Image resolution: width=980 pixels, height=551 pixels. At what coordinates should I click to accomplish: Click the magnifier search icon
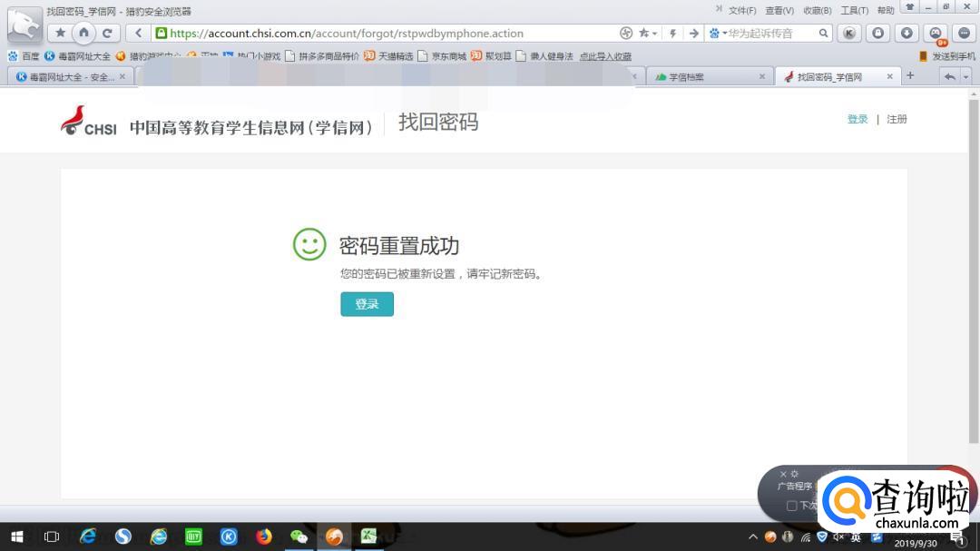823,33
